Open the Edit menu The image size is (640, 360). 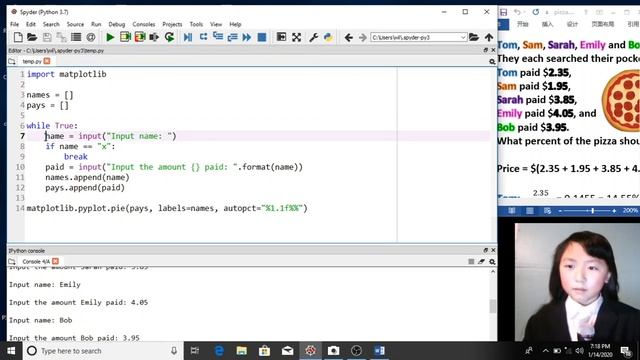31,24
